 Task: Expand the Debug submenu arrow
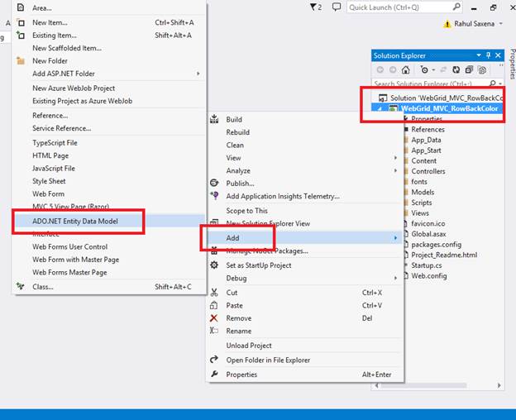click(395, 278)
